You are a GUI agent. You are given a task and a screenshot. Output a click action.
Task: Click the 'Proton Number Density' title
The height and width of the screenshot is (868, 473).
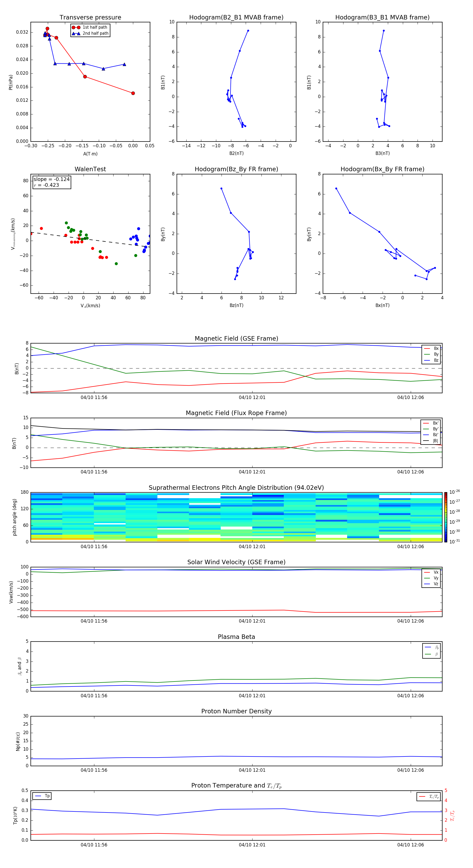[236, 711]
